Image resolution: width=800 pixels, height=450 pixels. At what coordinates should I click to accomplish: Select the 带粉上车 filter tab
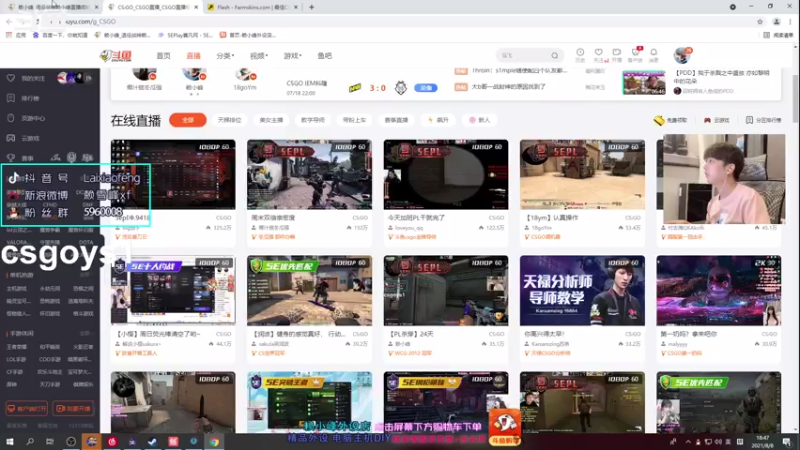click(355, 120)
